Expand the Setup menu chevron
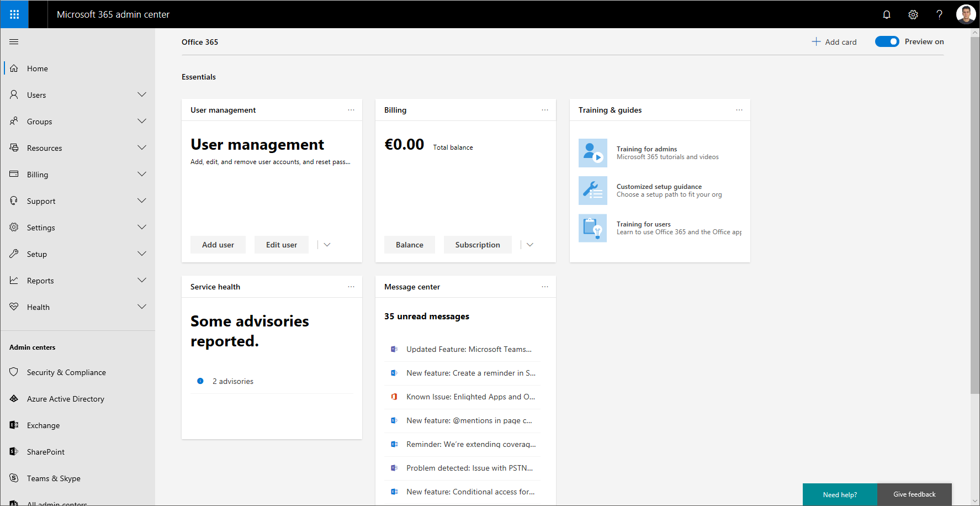This screenshot has width=980, height=506. (142, 254)
